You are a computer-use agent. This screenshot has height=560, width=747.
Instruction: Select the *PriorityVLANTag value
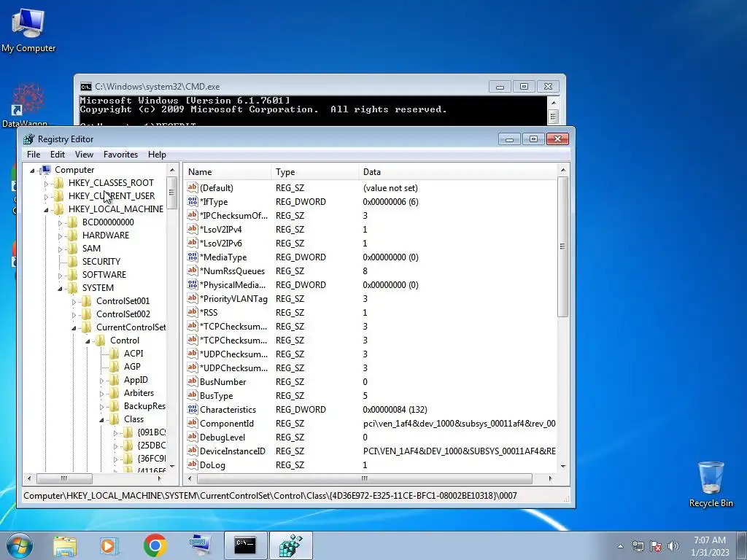coord(233,298)
